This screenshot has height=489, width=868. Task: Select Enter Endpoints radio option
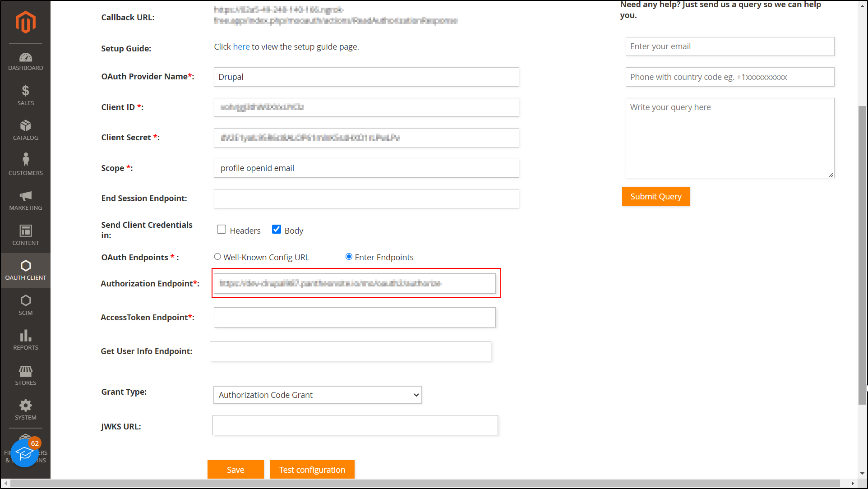(349, 257)
